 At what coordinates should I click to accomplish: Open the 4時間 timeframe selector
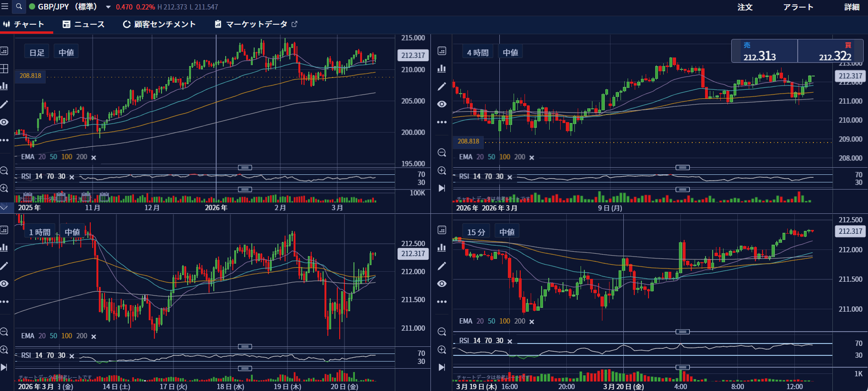click(x=477, y=52)
